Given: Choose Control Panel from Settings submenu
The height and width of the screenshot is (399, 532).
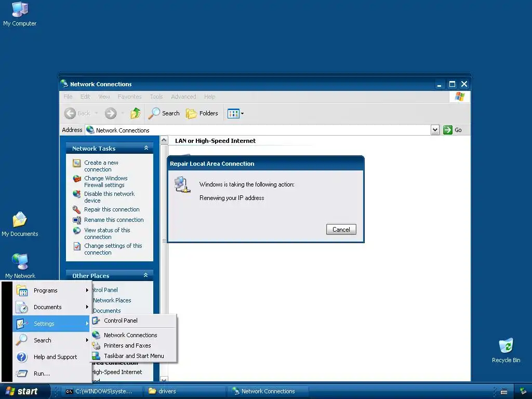Looking at the screenshot, I should pyautogui.click(x=134, y=321).
